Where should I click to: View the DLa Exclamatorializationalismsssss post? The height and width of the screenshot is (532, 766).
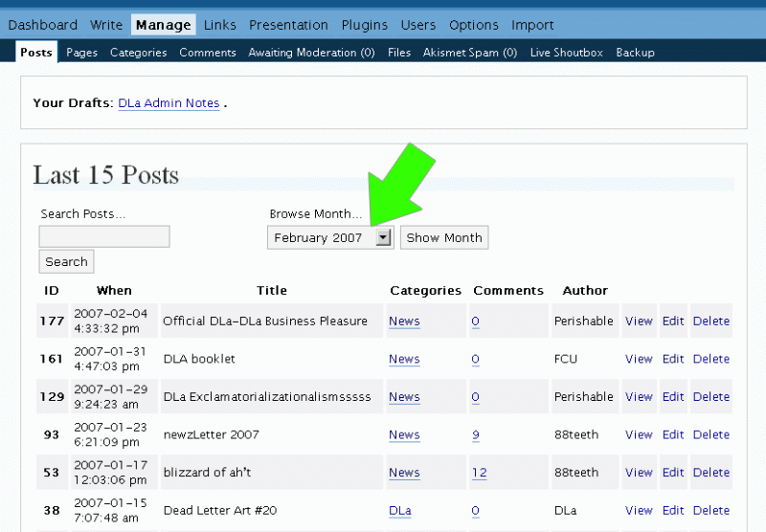(x=639, y=396)
